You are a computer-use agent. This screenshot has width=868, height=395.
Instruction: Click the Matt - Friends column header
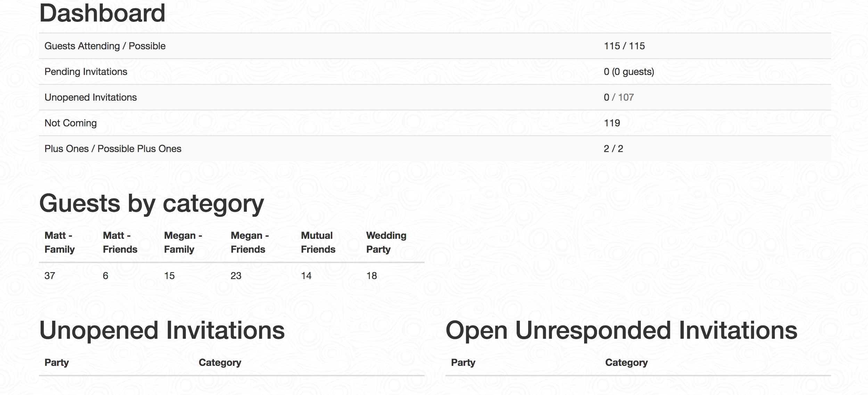(120, 242)
